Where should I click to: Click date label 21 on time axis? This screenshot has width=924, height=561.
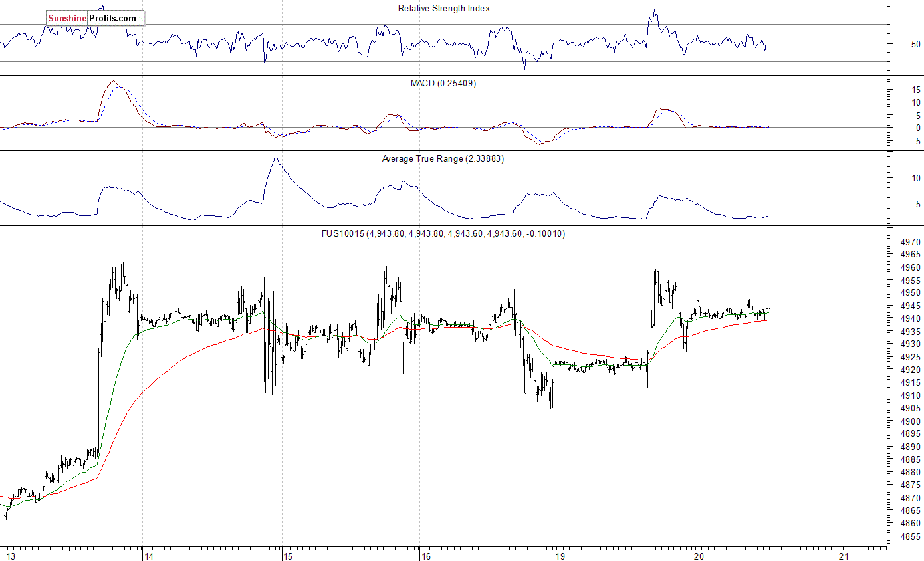tap(844, 556)
